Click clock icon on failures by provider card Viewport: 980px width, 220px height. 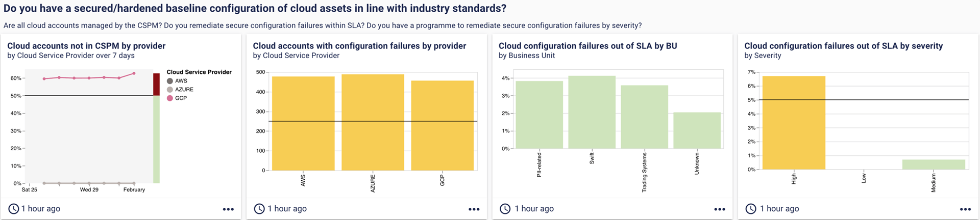(x=259, y=209)
